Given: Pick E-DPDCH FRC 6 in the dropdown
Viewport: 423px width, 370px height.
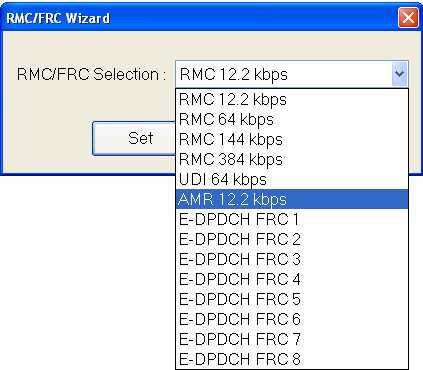Looking at the screenshot, I should click(292, 319).
